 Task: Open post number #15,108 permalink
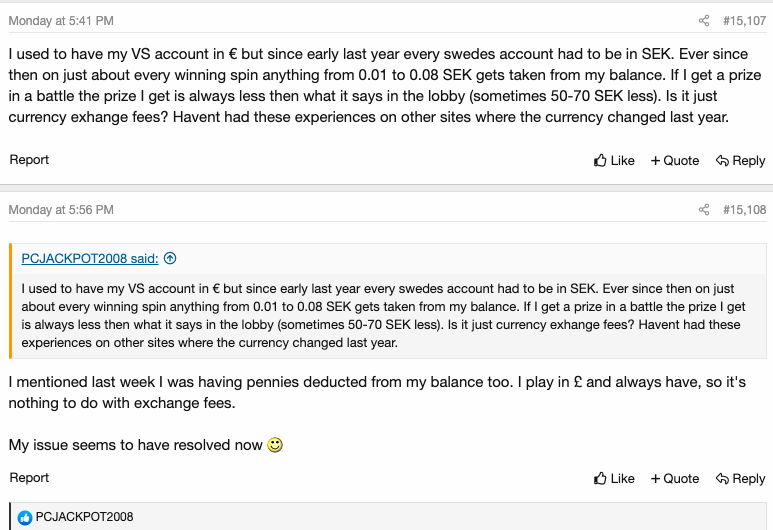tap(744, 210)
